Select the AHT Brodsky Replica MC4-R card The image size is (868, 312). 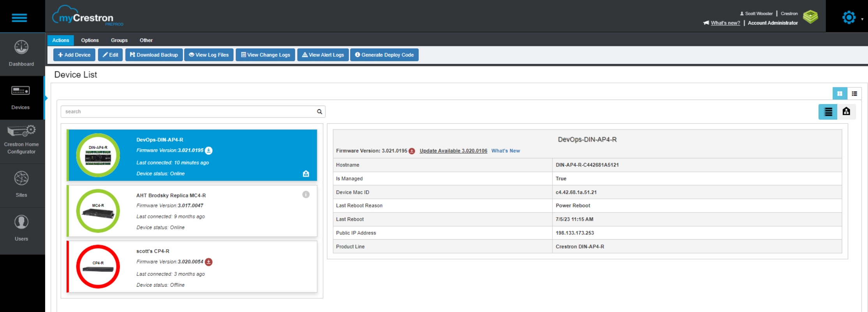[x=192, y=211]
